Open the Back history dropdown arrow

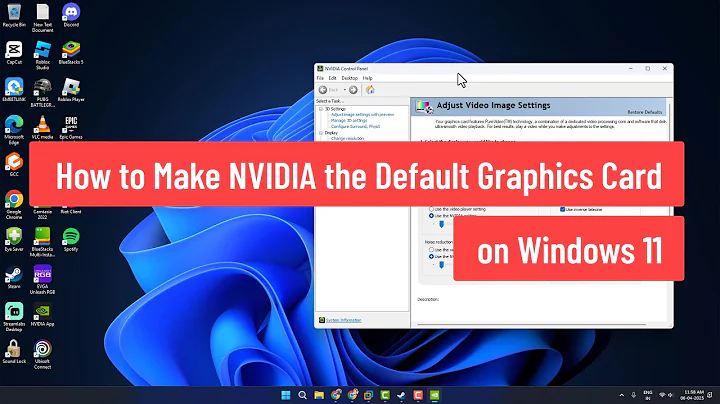[x=345, y=90]
